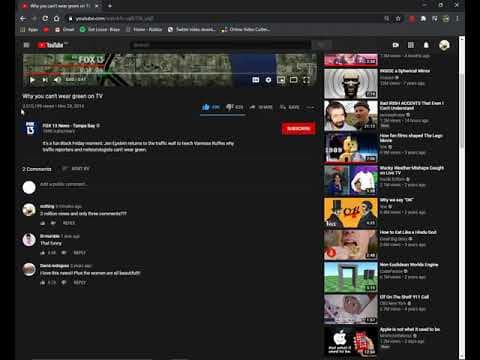Click the create video camera icon

(396, 45)
